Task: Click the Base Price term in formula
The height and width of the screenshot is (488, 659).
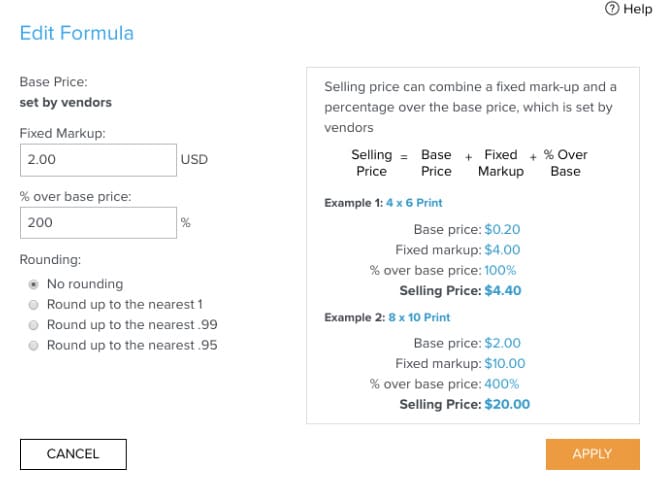Action: (436, 163)
